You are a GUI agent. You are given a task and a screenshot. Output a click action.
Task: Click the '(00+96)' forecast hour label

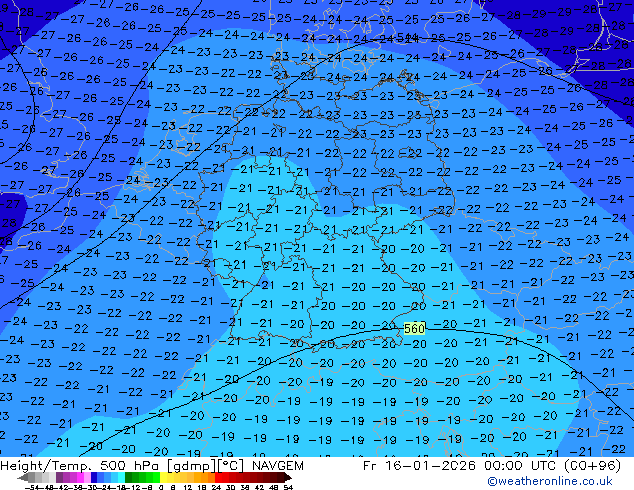pos(592,466)
